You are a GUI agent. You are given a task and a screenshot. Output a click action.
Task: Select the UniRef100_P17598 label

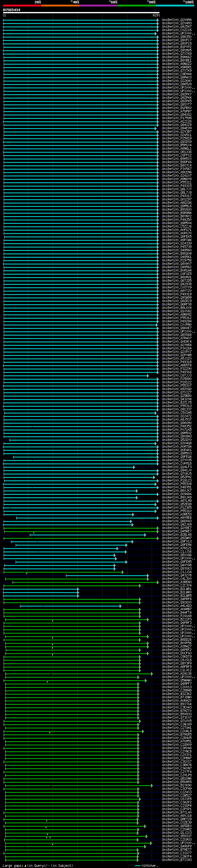[x=177, y=118]
